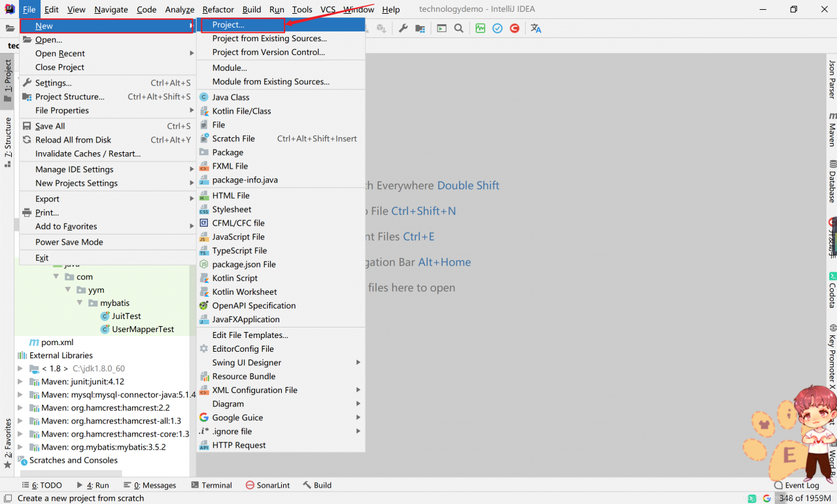Image resolution: width=837 pixels, height=504 pixels.
Task: Open the Run tool window
Action: (x=93, y=485)
